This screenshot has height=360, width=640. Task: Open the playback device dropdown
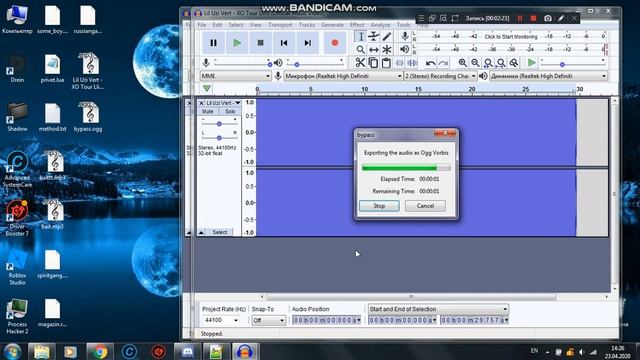click(548, 76)
